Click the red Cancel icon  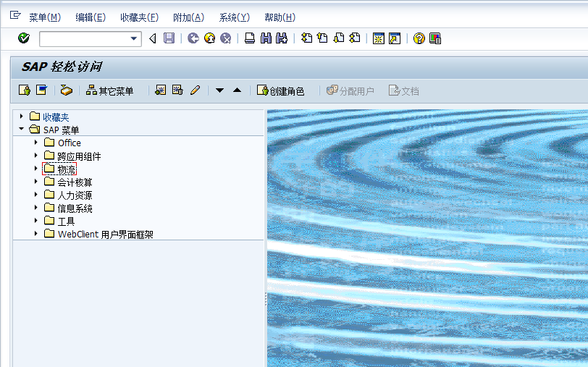tap(226, 38)
